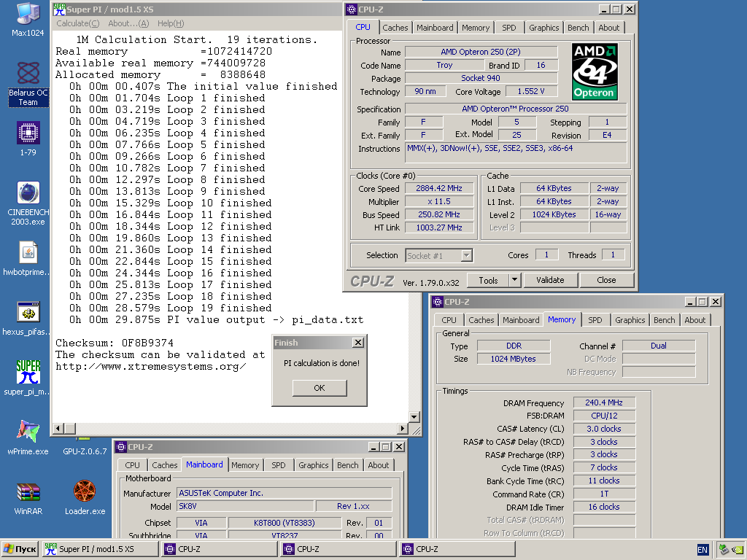Image resolution: width=747 pixels, height=560 pixels.
Task: Select Caches tab in Mainboard CPU-Z window
Action: click(164, 465)
